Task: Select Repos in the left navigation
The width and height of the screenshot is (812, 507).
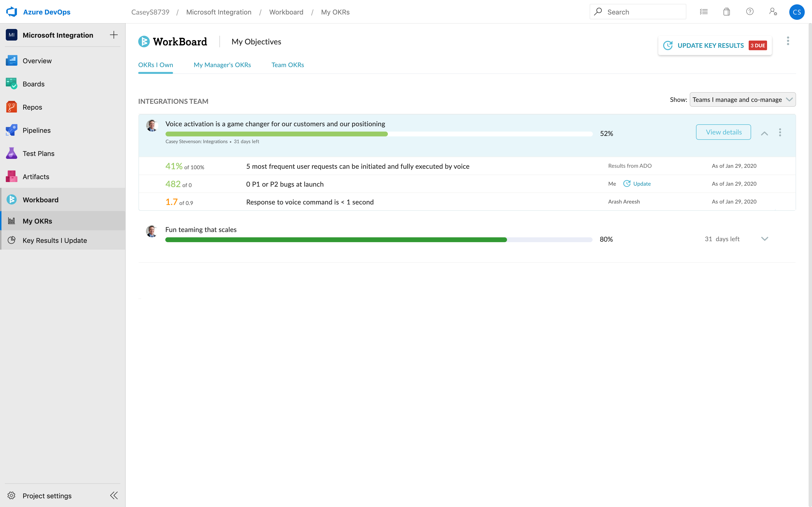Action: coord(32,107)
